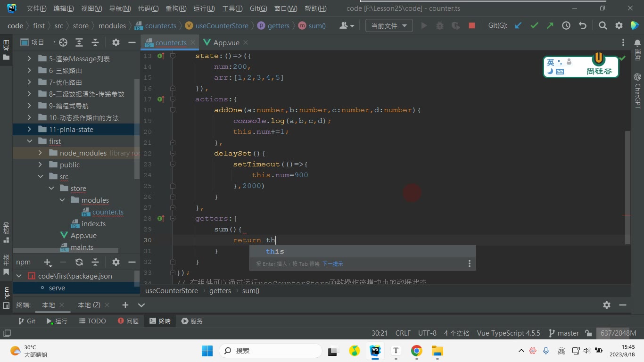Viewport: 644px width, 362px height.
Task: Open the ChatGPT side tool window
Action: tap(637, 90)
